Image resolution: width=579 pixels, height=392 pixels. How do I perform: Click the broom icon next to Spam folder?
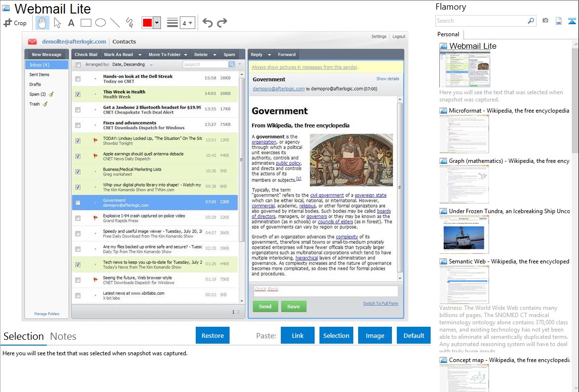(x=51, y=94)
